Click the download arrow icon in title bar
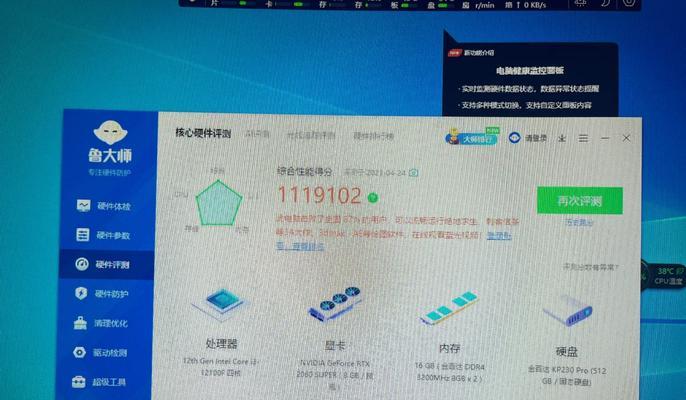The width and height of the screenshot is (686, 400). click(562, 138)
